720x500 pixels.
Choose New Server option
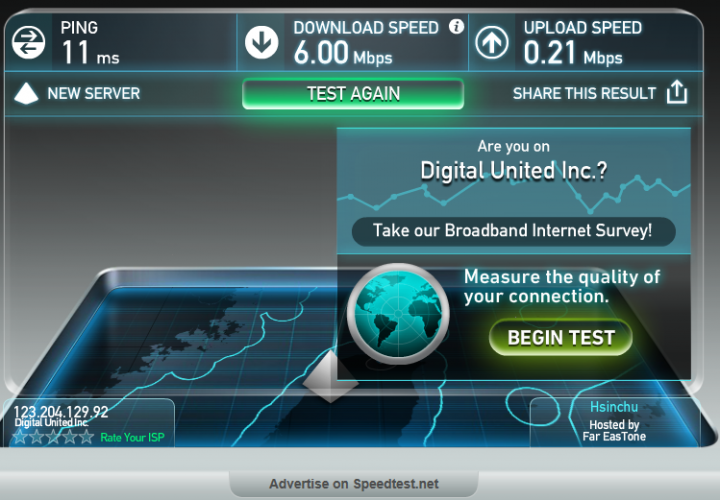click(x=94, y=93)
